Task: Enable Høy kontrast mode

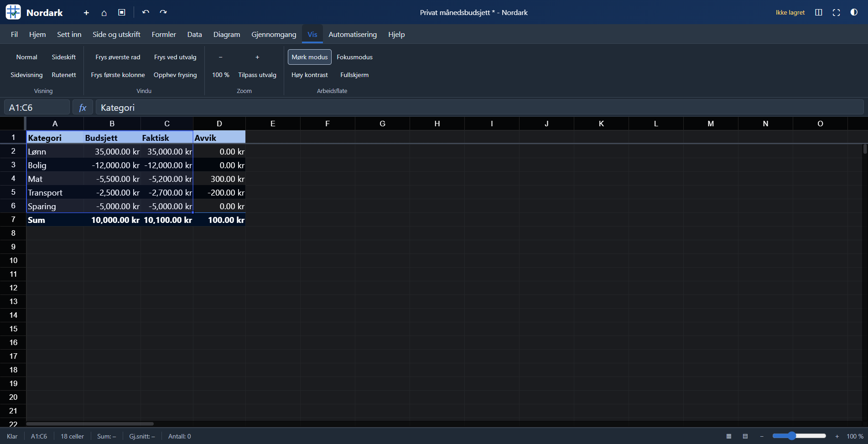Action: [310, 75]
